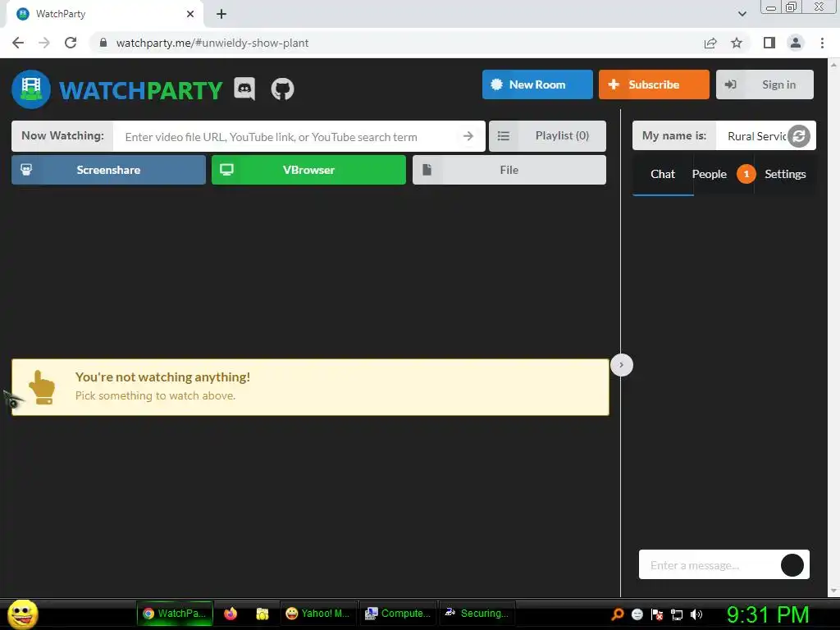Open the Chrome three-dot menu
Screen dimensions: 840x630
pyautogui.click(x=822, y=43)
